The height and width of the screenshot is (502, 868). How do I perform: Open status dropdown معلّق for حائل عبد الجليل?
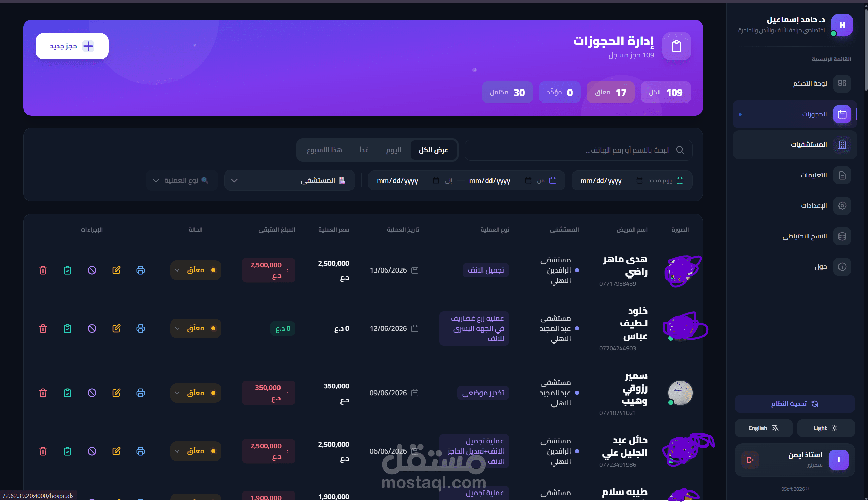(196, 451)
